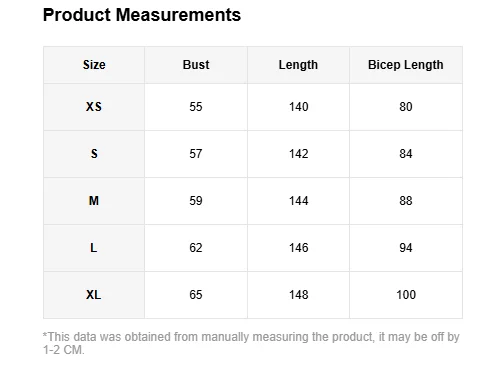This screenshot has height=372, width=492.
Task: Click the S size row label
Action: coord(94,154)
